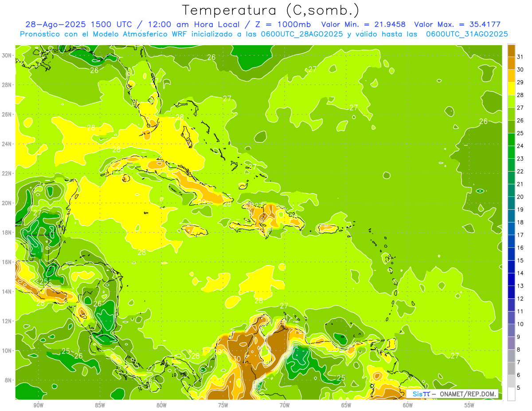Pick the orange swatch between 30 and 31
The image size is (532, 411).
[511, 63]
